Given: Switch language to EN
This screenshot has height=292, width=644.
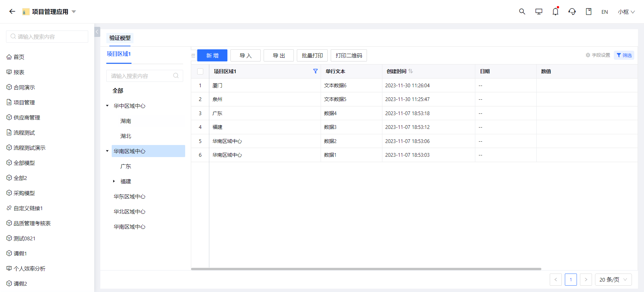Looking at the screenshot, I should pos(605,12).
